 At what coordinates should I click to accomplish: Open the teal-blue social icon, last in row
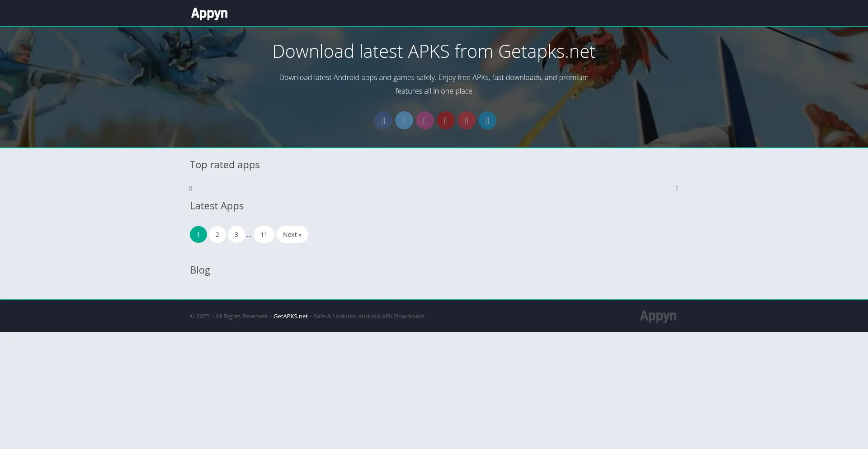487,121
